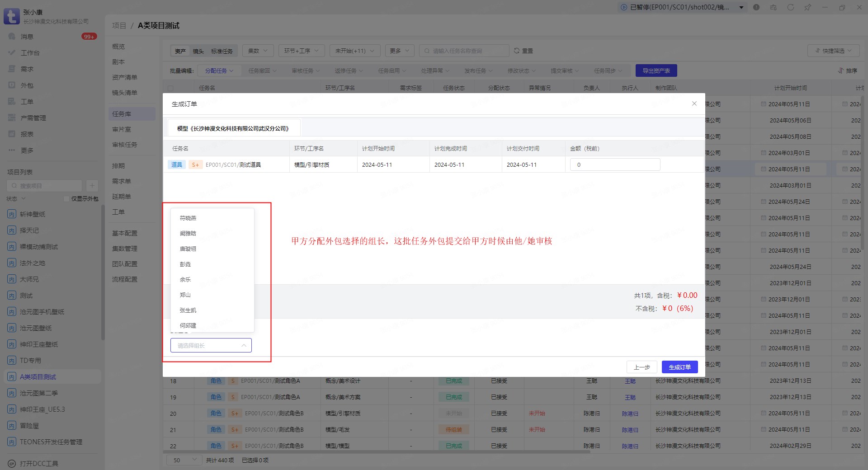Choose 符晓燕 in the leader options
The width and height of the screenshot is (868, 470).
(x=188, y=218)
